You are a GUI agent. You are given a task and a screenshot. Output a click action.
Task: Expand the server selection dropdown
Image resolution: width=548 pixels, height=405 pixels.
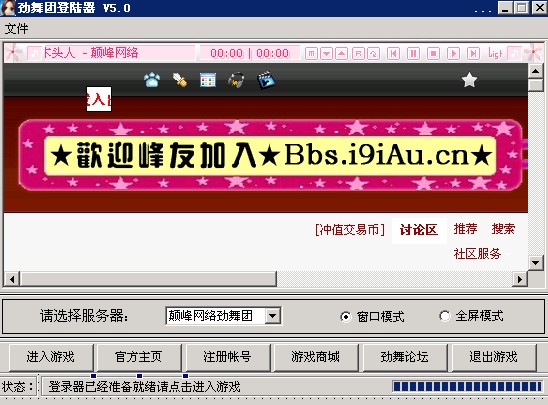(x=273, y=316)
